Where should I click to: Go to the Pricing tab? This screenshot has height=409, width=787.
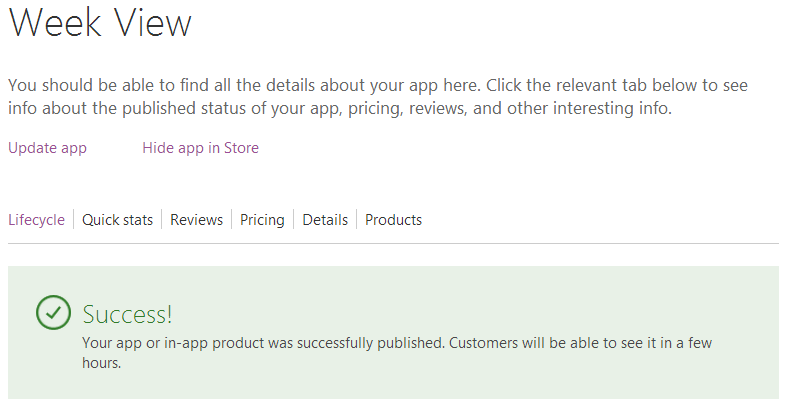pos(262,220)
